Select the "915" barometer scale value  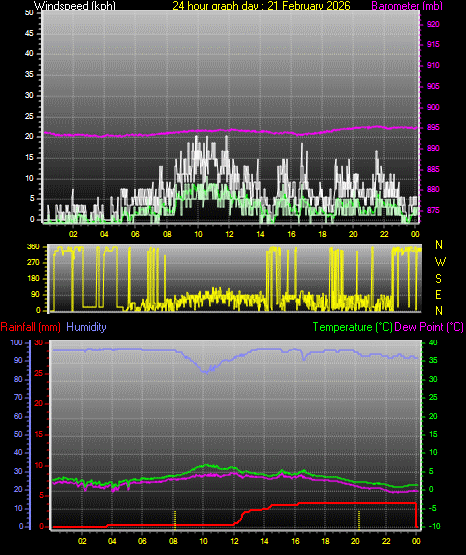(x=433, y=44)
